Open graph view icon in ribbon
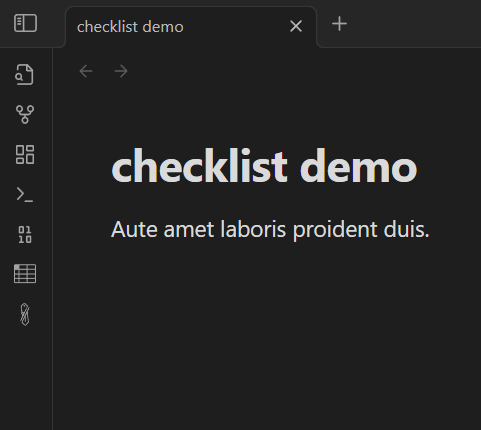This screenshot has height=430, width=481. (x=25, y=114)
